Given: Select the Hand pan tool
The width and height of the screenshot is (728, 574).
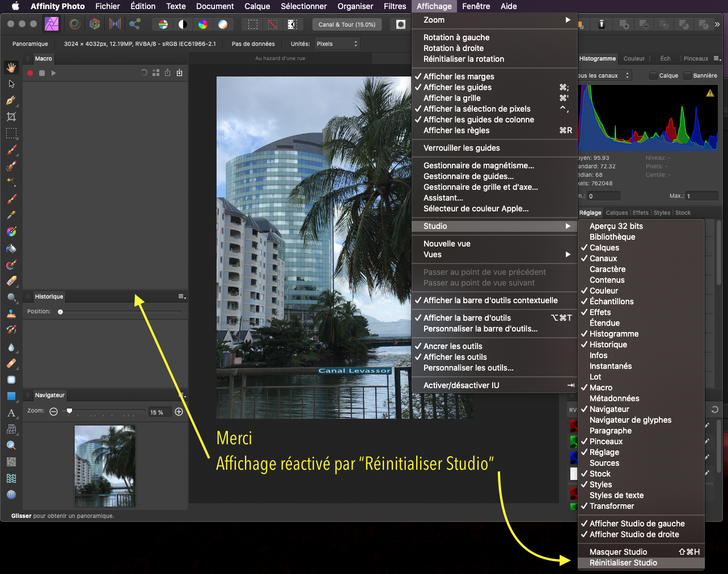Looking at the screenshot, I should tap(11, 67).
